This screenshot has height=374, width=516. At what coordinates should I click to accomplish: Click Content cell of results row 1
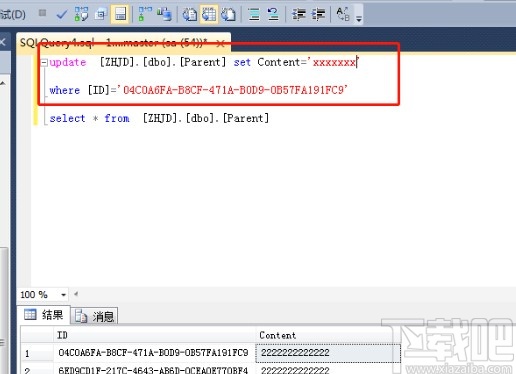pos(328,353)
